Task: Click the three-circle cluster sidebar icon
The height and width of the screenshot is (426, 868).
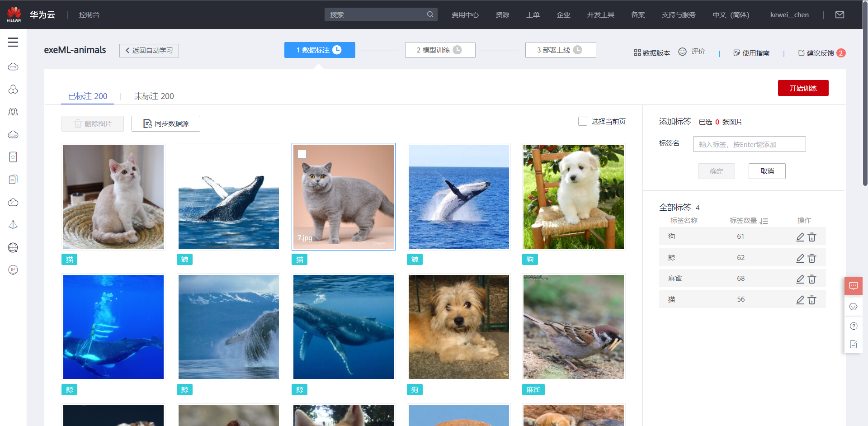Action: (13, 90)
